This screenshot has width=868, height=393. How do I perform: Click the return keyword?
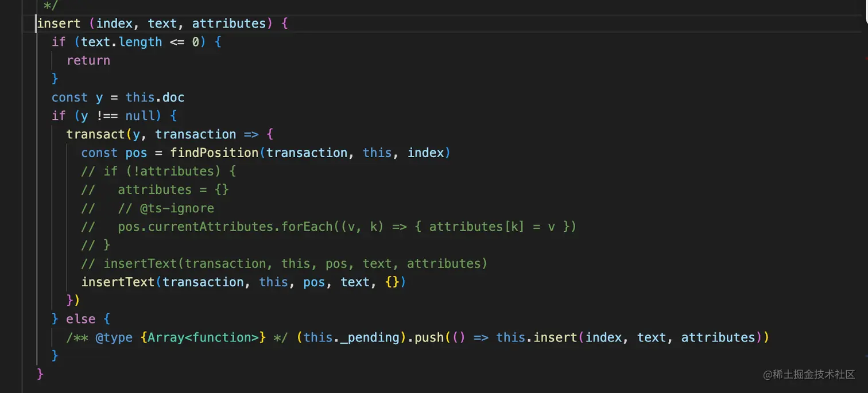click(88, 60)
